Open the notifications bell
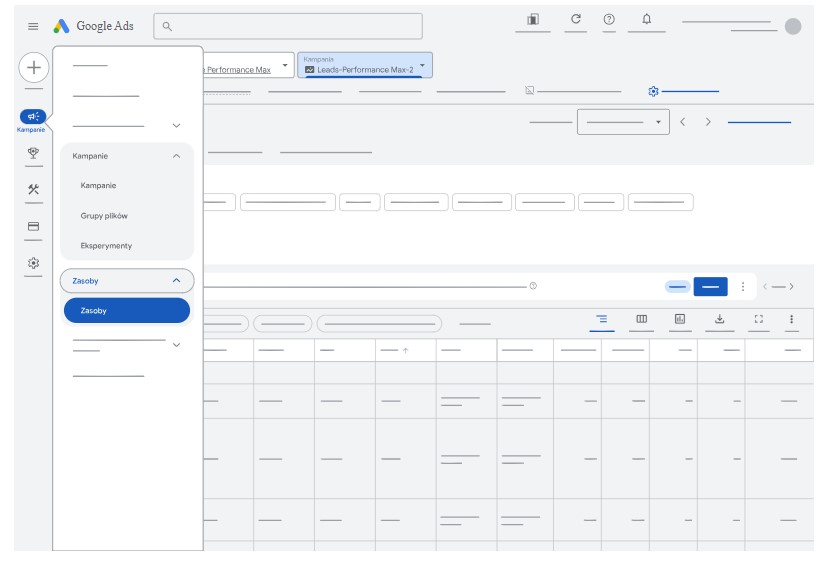 tap(646, 20)
